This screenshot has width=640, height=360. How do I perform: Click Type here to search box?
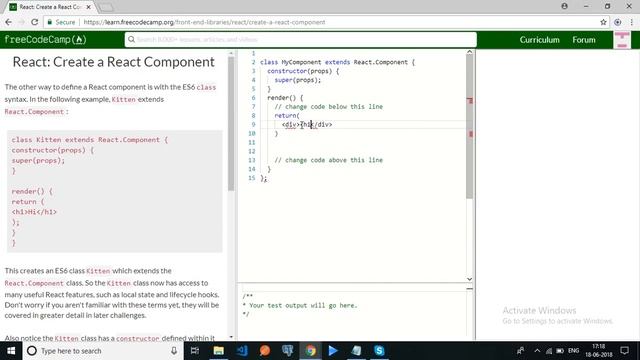(x=102, y=351)
